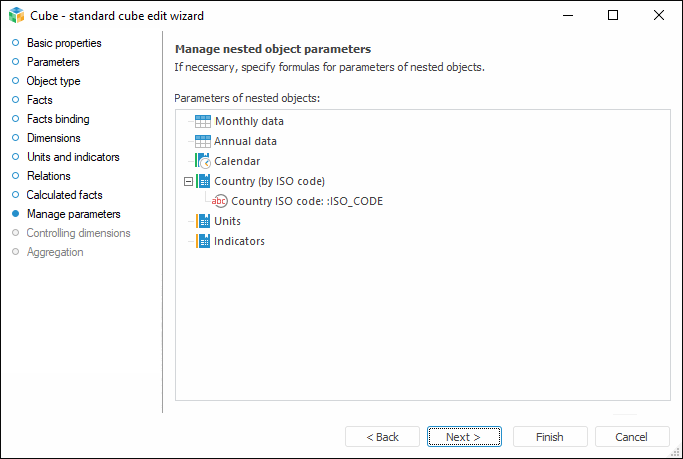Image resolution: width=683 pixels, height=459 pixels.
Task: Click the ISO code parameter icon
Action: pos(220,201)
